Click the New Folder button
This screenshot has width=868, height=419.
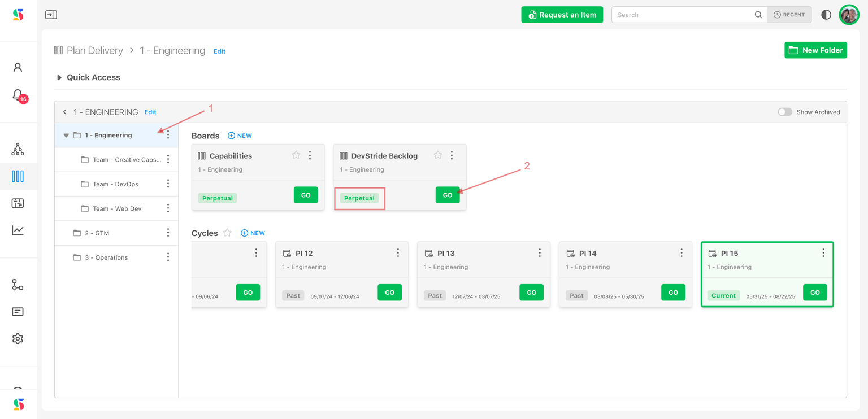815,50
